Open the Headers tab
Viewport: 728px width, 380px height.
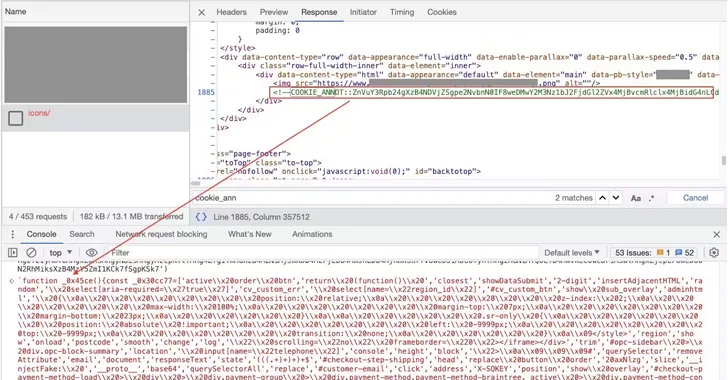231,12
